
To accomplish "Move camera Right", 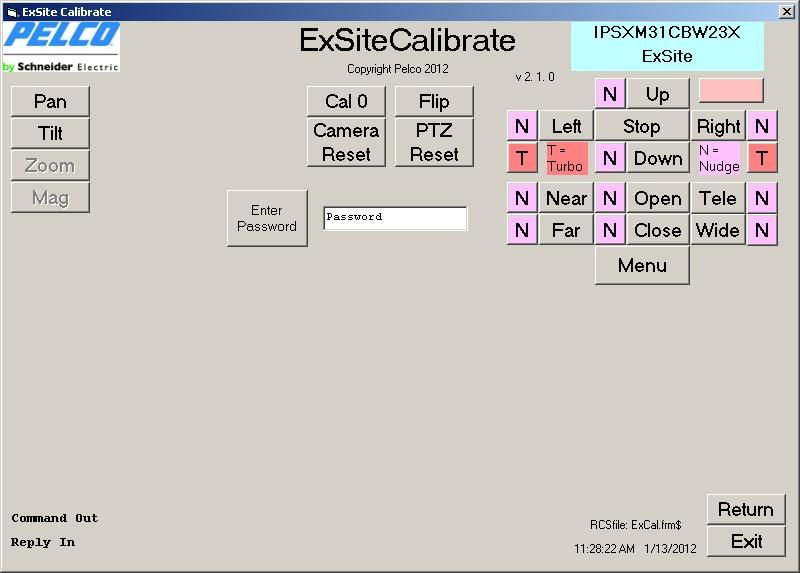I will pyautogui.click(x=718, y=126).
